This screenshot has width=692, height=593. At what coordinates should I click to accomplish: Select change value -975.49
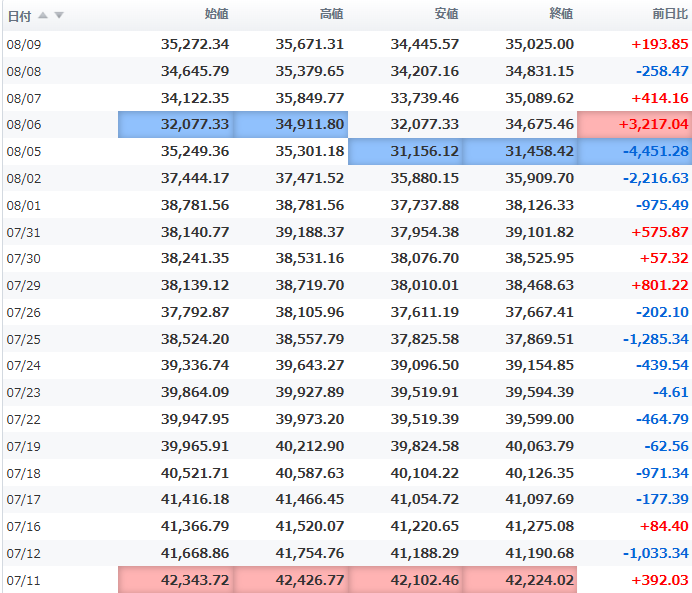pyautogui.click(x=662, y=205)
